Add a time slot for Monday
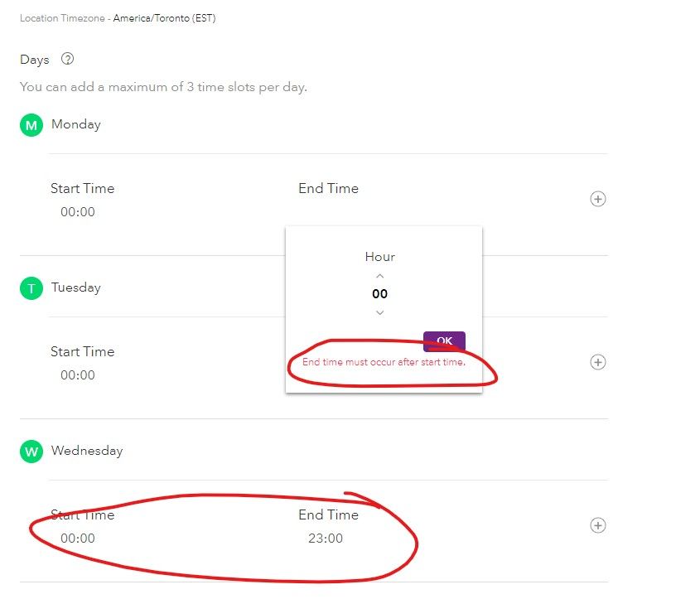 tap(597, 199)
